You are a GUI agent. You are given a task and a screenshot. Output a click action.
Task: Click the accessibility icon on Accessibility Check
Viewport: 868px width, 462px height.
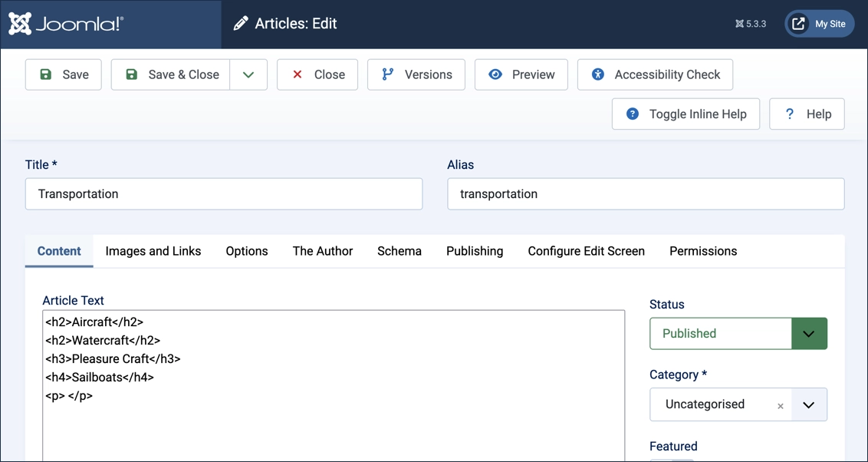coord(597,74)
